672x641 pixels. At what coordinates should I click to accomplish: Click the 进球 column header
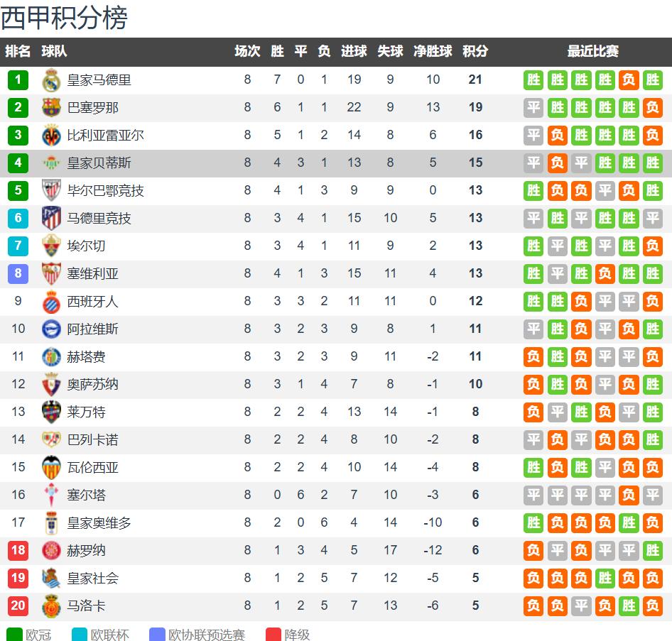354,52
